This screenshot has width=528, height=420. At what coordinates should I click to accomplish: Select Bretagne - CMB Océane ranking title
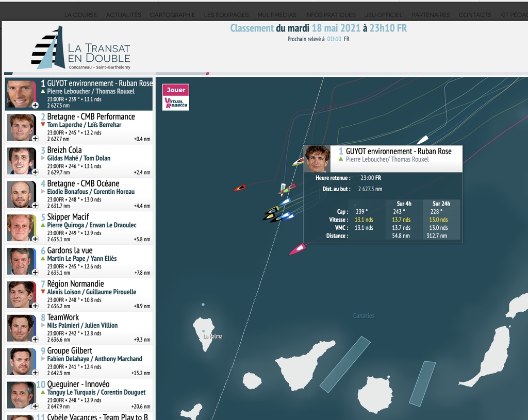pyautogui.click(x=83, y=183)
